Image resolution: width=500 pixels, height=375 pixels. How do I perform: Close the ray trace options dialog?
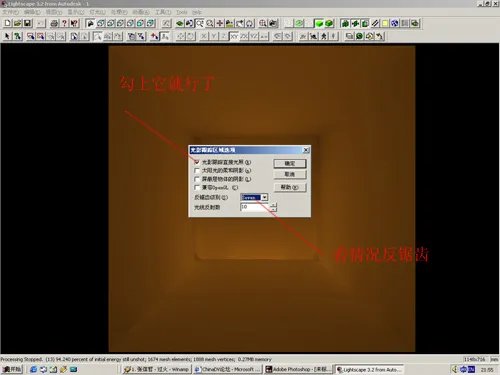click(x=306, y=150)
